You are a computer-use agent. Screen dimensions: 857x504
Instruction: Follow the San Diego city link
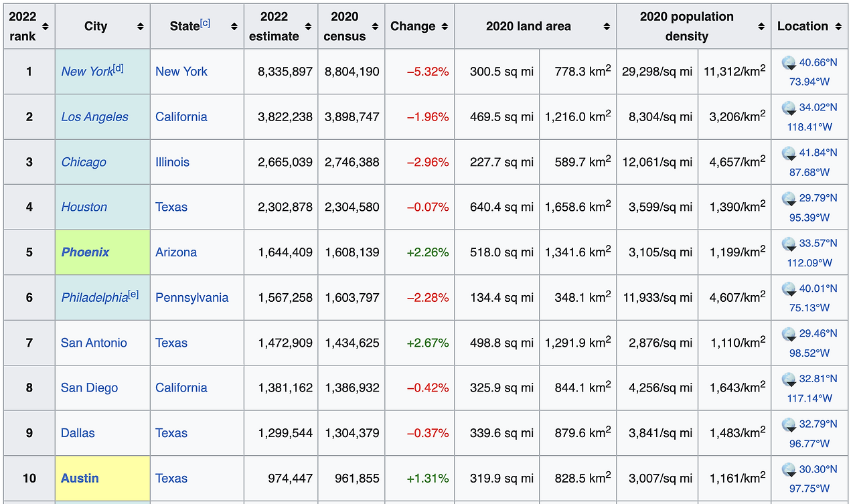pos(89,388)
